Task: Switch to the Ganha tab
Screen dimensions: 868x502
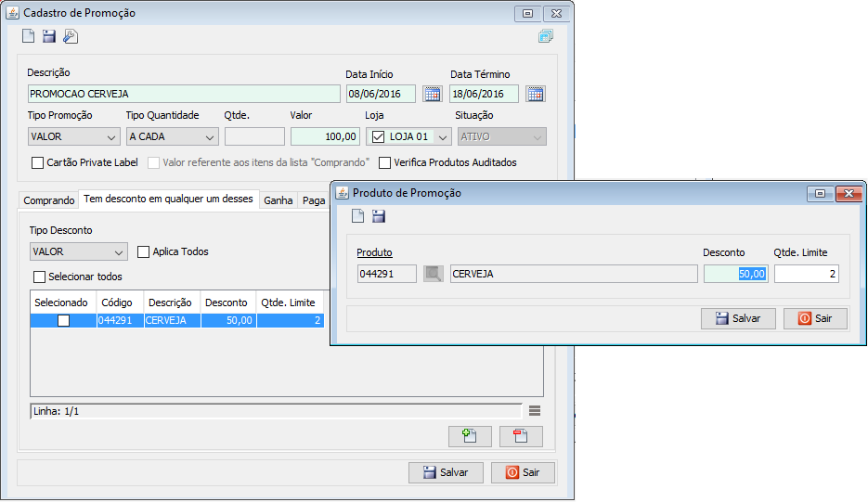Action: click(278, 200)
